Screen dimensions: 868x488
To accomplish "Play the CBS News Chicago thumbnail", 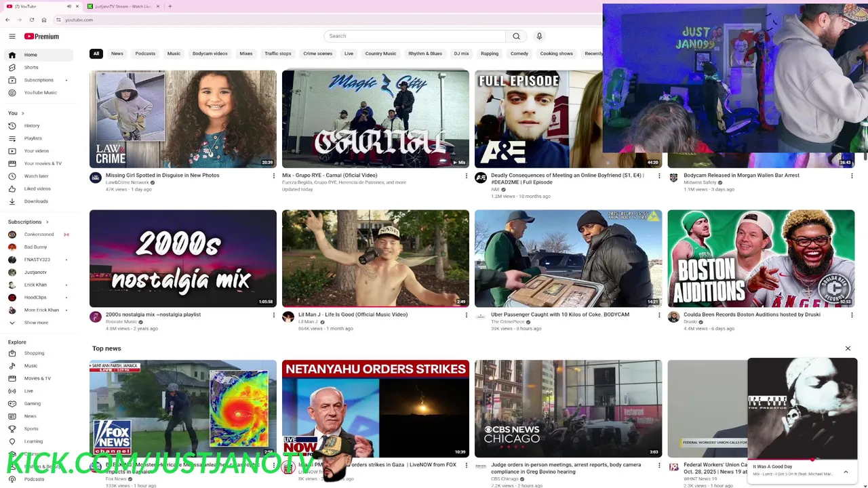I will click(568, 409).
